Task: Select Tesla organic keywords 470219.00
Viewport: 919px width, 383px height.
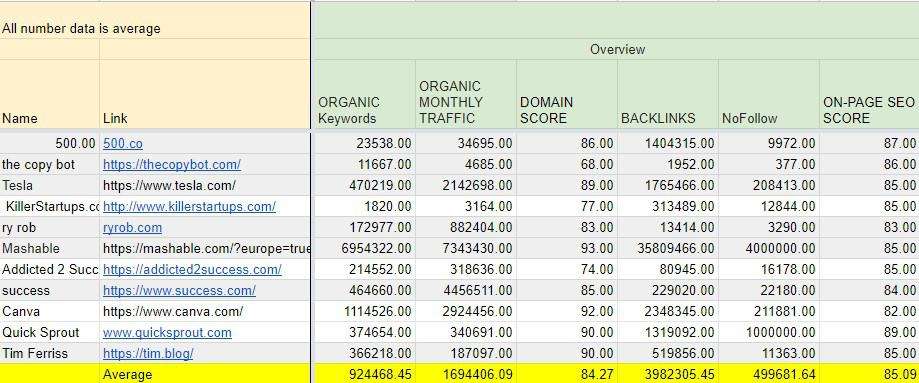Action: pyautogui.click(x=365, y=185)
